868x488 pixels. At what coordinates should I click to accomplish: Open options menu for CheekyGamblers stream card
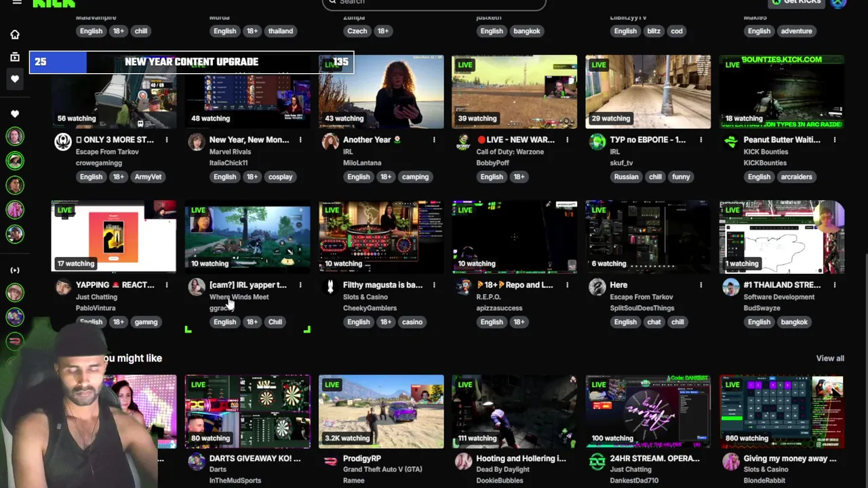point(434,285)
